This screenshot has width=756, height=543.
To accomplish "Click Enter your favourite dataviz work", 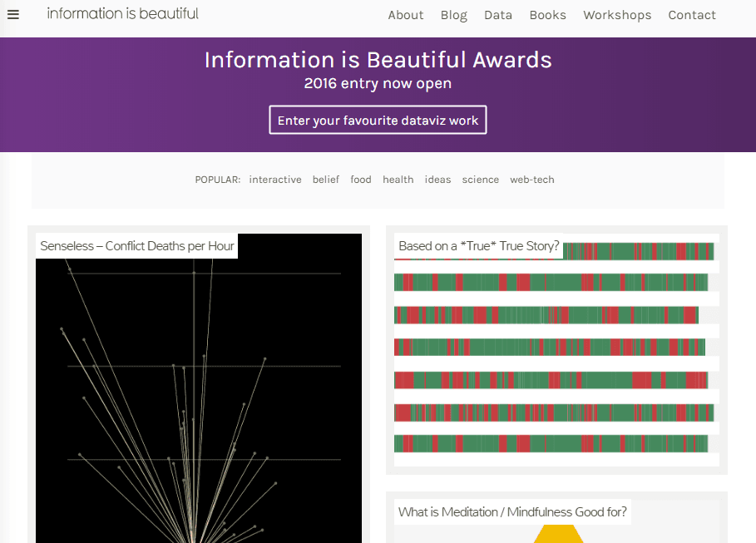I will click(x=378, y=120).
